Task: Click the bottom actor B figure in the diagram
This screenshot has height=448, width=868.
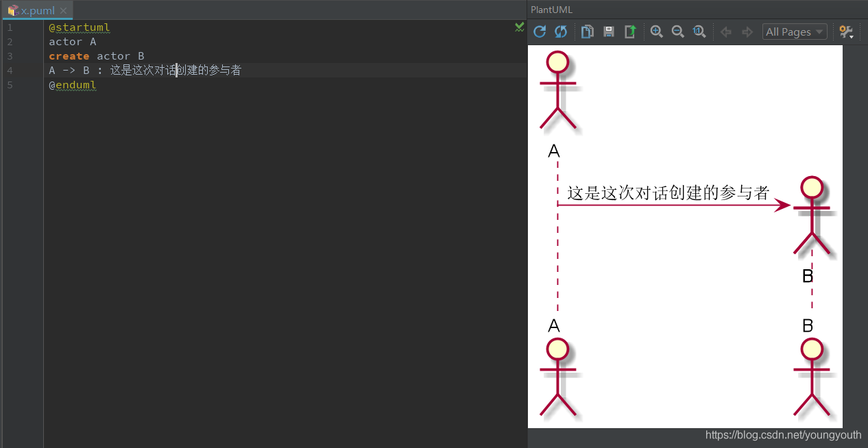Action: click(x=812, y=377)
